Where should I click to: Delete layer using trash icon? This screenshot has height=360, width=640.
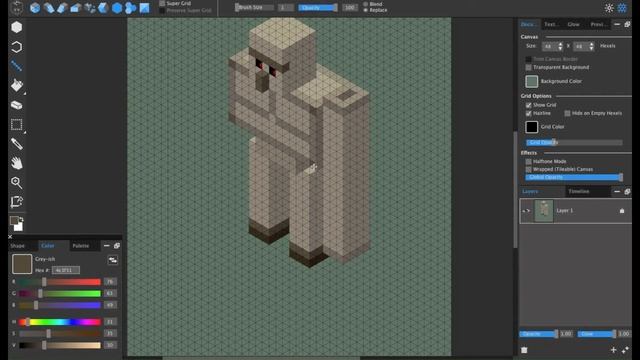point(524,350)
